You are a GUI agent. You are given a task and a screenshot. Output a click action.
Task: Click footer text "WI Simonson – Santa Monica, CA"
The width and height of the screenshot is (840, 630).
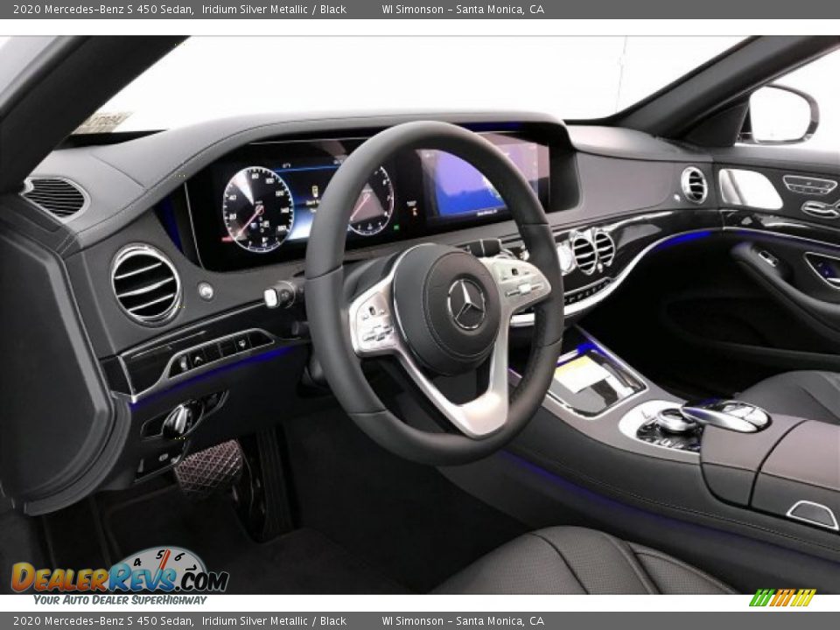463,621
